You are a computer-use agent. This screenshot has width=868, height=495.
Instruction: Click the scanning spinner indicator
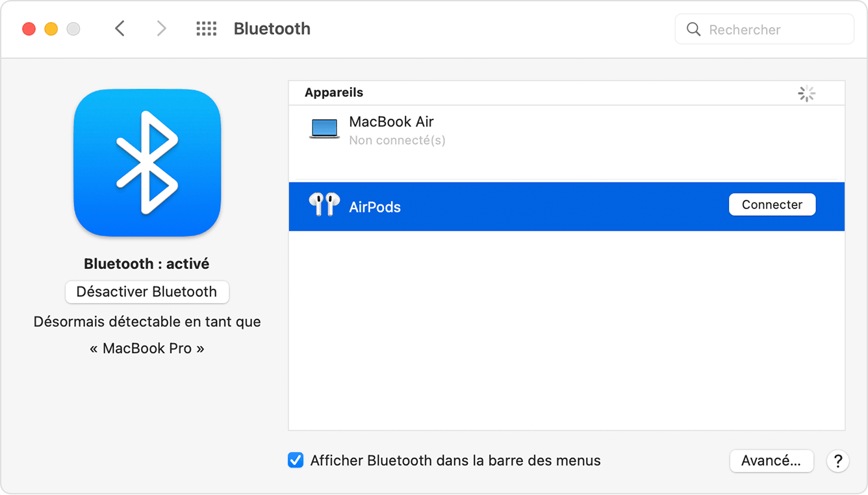click(807, 94)
